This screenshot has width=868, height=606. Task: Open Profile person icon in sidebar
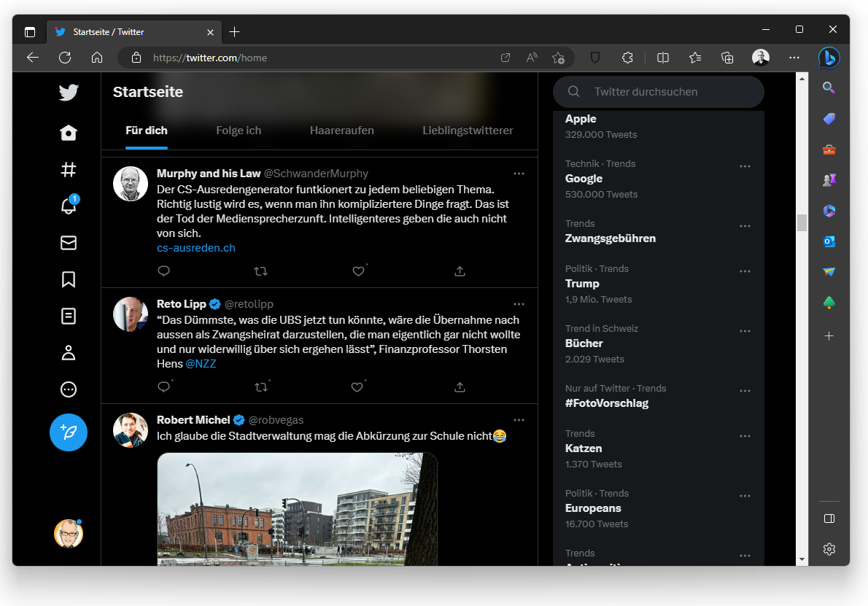[69, 353]
